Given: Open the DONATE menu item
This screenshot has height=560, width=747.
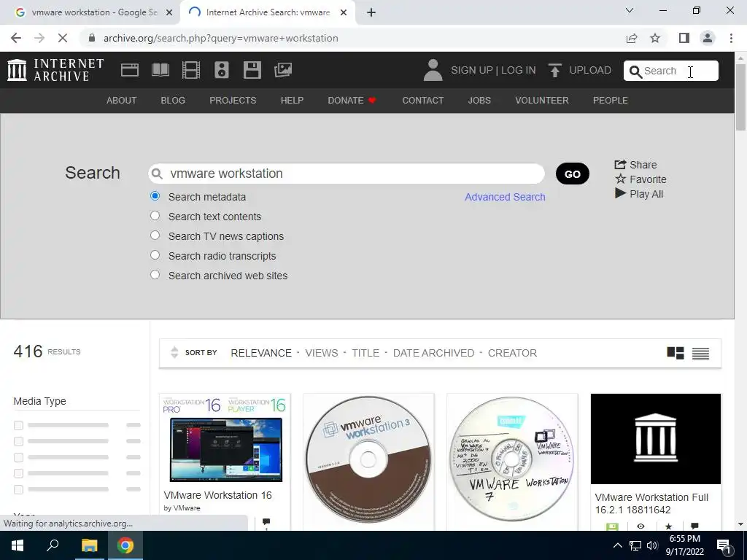Looking at the screenshot, I should pyautogui.click(x=352, y=101).
